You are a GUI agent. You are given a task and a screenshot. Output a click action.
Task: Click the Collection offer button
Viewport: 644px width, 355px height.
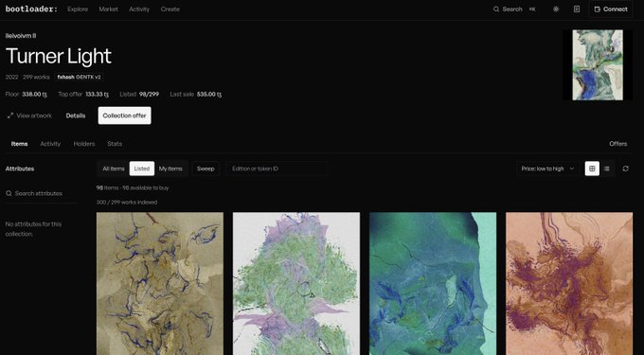pos(124,115)
